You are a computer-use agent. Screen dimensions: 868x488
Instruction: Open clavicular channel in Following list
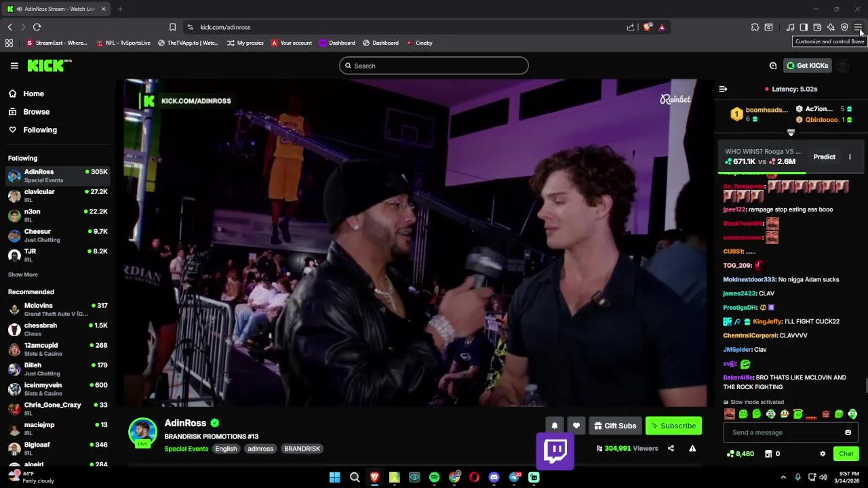(58, 196)
